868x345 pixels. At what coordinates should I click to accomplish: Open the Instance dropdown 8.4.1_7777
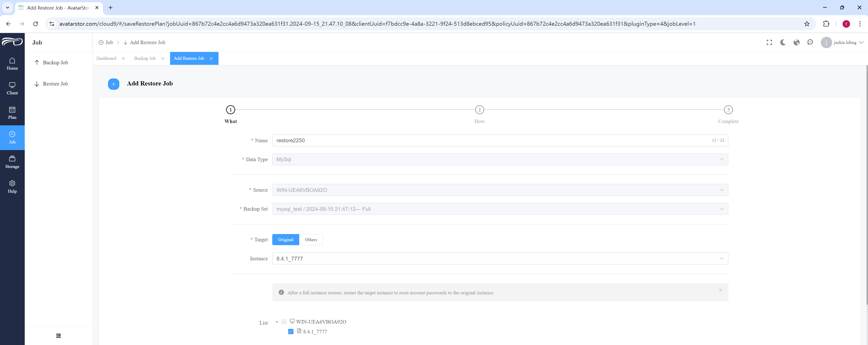click(x=500, y=258)
